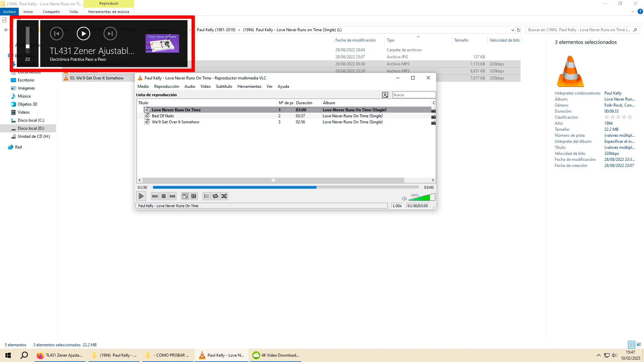Sort playlist by Título column header
This screenshot has width=644, height=362.
point(207,103)
